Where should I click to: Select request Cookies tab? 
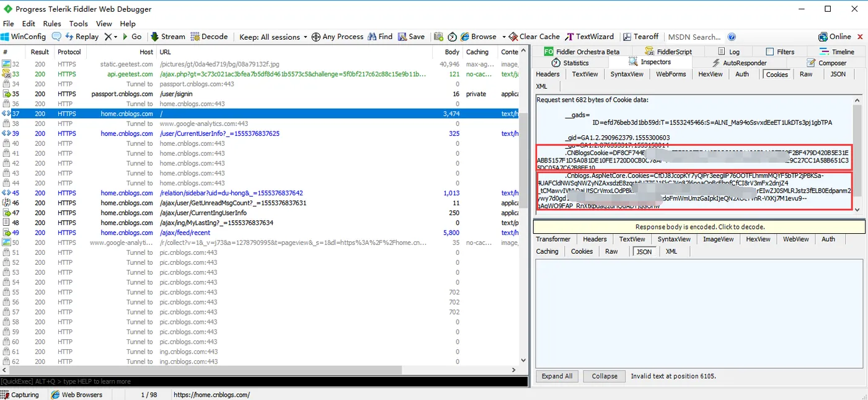(x=777, y=74)
